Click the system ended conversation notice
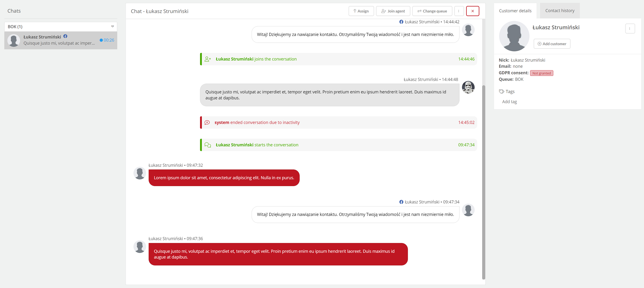Image resolution: width=644 pixels, height=288 pixels. [338, 123]
